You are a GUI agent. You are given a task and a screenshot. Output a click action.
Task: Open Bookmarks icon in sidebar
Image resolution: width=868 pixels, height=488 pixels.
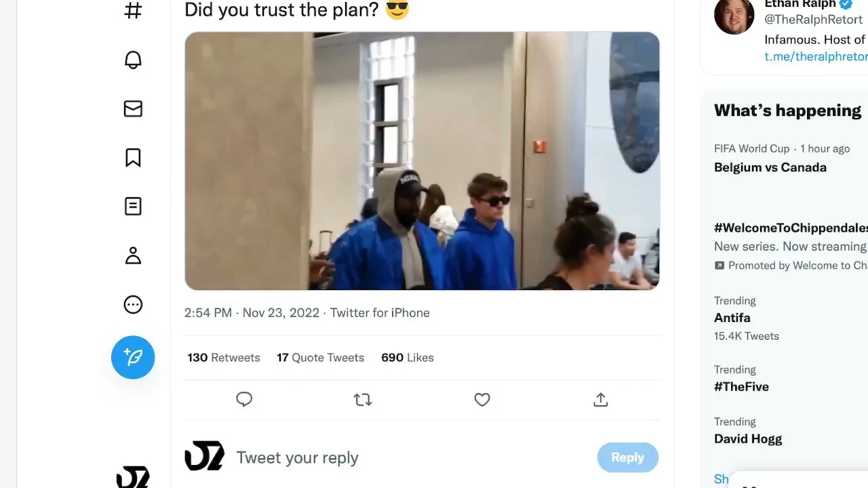click(x=133, y=157)
